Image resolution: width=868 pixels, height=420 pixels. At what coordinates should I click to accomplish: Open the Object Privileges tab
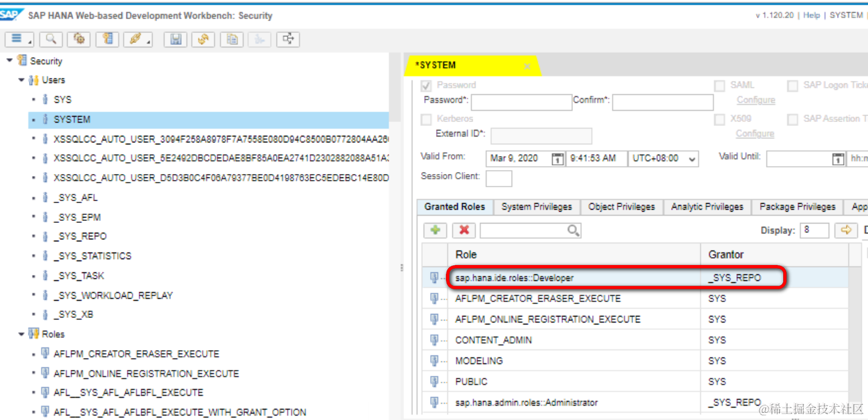622,206
